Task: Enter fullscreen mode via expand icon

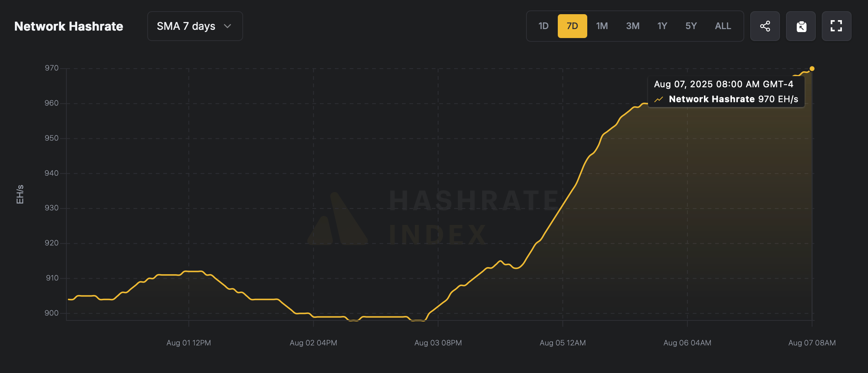Action: [837, 26]
